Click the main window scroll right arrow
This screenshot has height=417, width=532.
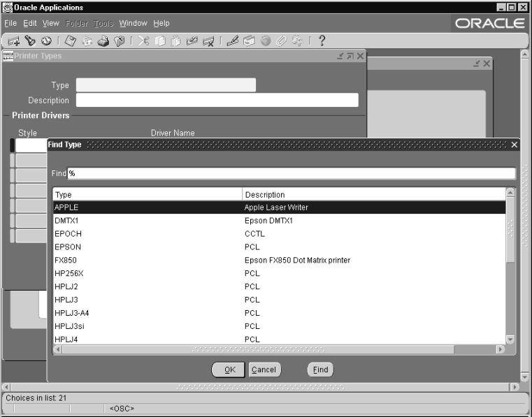click(515, 387)
